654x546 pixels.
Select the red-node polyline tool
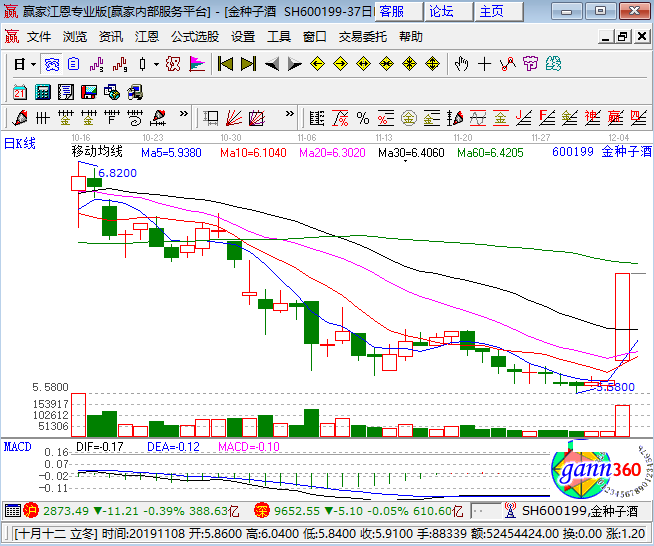pos(507,64)
